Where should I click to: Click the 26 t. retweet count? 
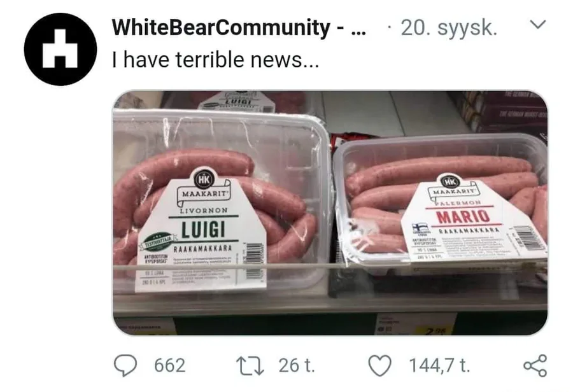296,365
